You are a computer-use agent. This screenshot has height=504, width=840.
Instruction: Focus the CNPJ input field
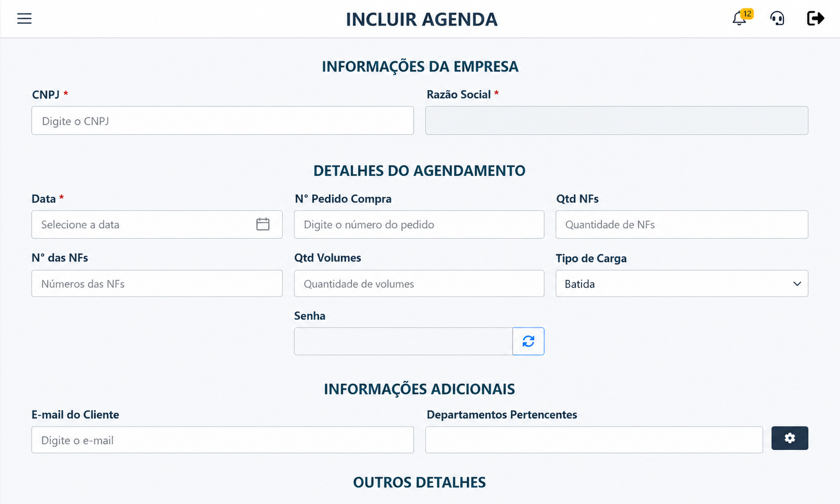coord(223,121)
